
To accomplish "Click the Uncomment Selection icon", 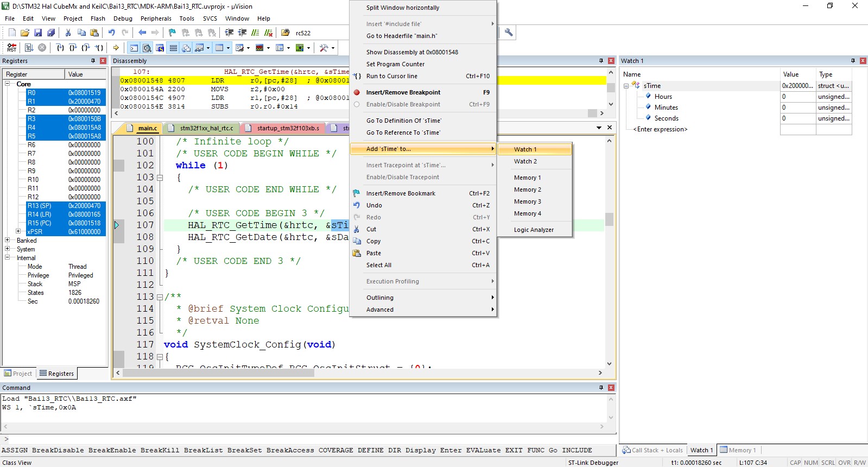I will pyautogui.click(x=268, y=33).
